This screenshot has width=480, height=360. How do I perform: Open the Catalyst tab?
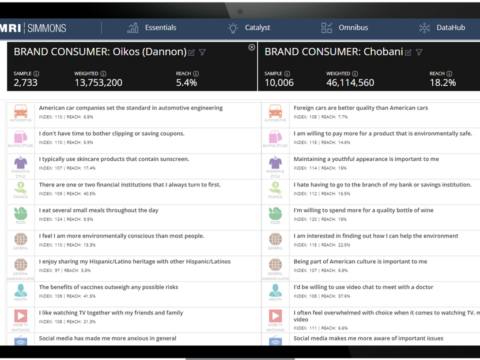point(249,28)
